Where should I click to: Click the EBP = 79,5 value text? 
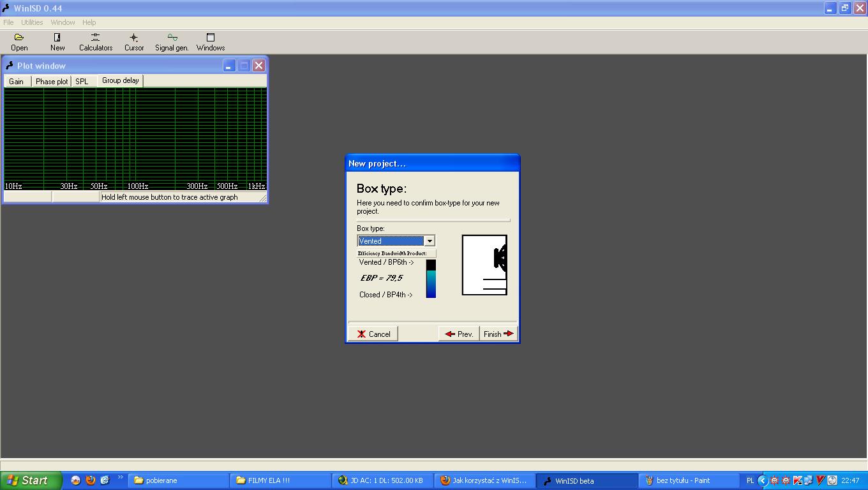click(x=382, y=278)
